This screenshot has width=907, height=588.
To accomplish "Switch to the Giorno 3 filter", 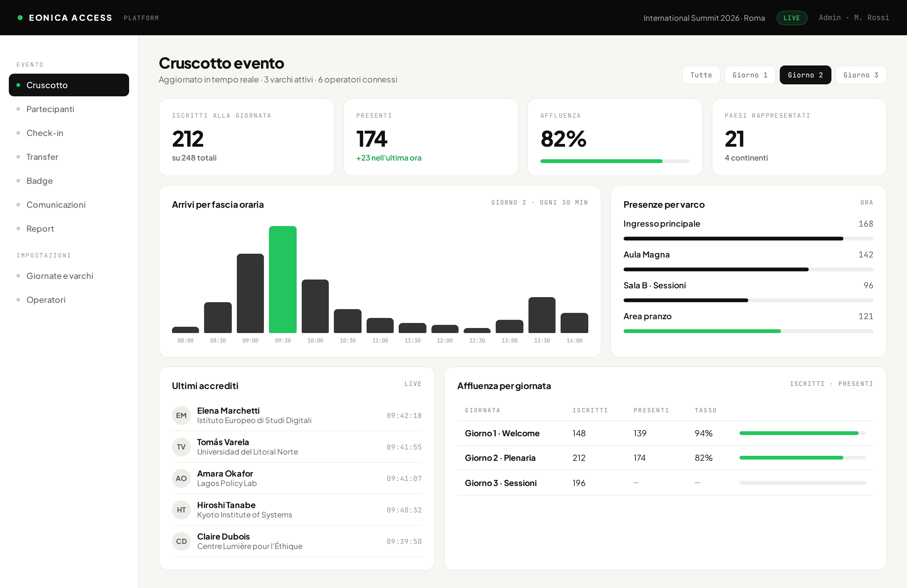I will click(860, 75).
